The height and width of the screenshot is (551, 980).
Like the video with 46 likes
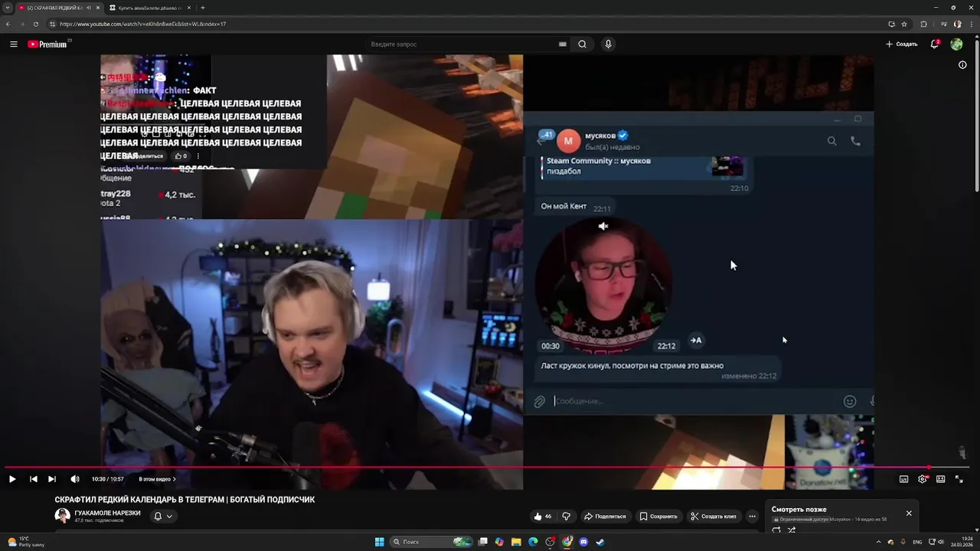[x=543, y=516]
